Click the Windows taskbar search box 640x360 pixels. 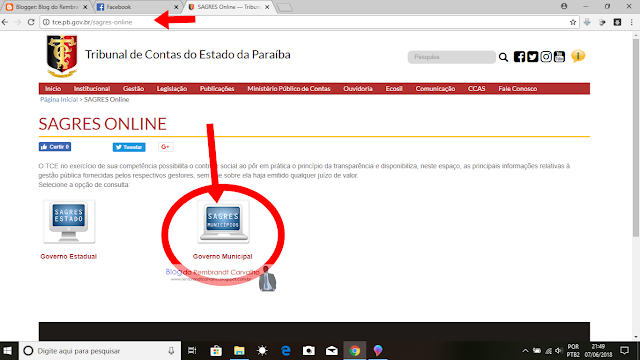click(100, 351)
